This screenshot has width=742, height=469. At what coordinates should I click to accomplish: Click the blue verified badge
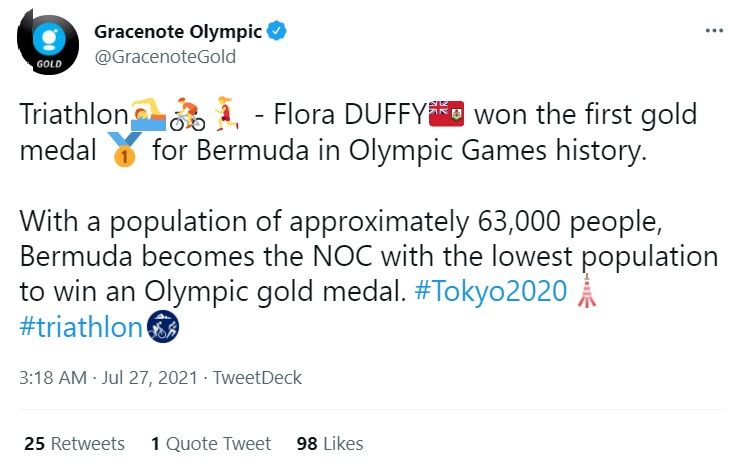[277, 31]
